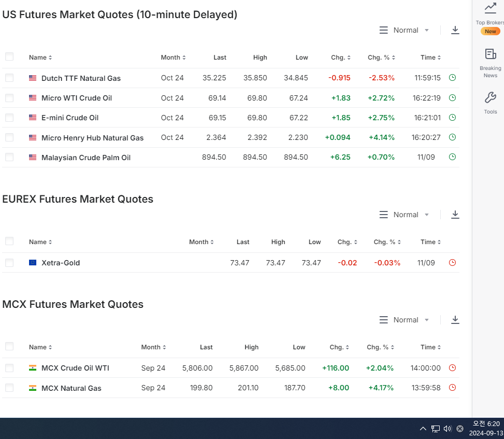Check E-mini Crude Oil row

click(x=9, y=118)
